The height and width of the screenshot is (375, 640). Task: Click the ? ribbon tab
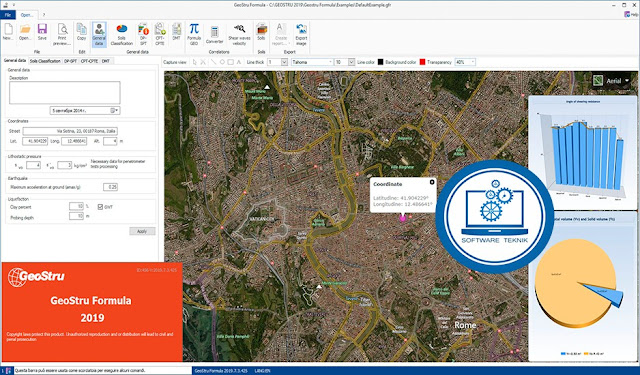44,15
